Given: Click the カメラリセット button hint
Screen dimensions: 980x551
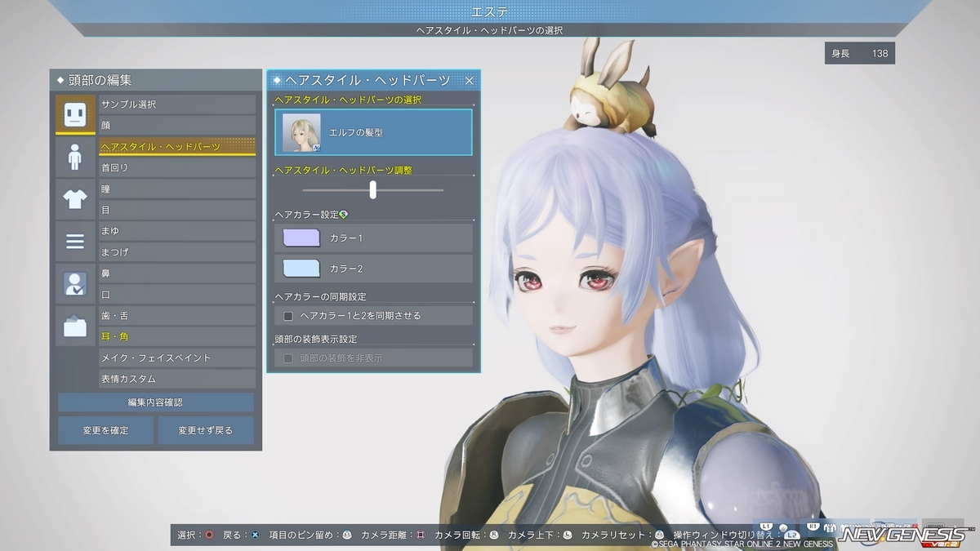Looking at the screenshot, I should click(x=623, y=535).
